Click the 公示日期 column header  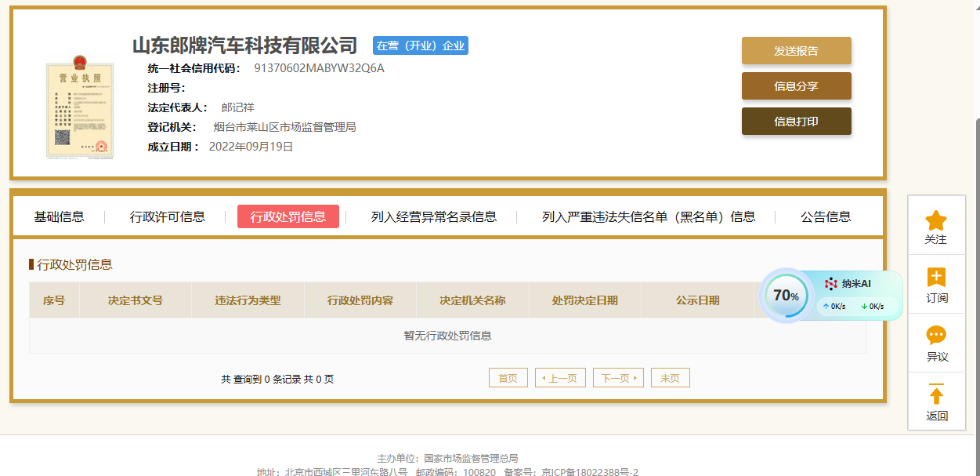(x=698, y=300)
